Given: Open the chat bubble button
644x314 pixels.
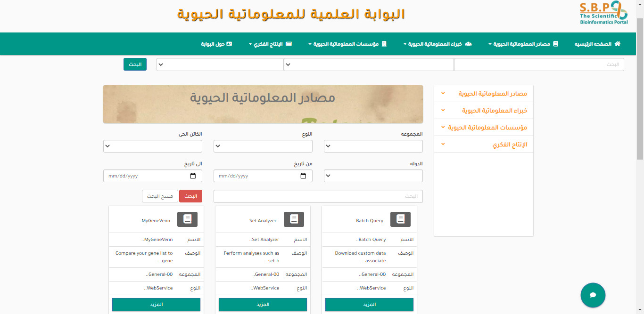Looking at the screenshot, I should 593,295.
